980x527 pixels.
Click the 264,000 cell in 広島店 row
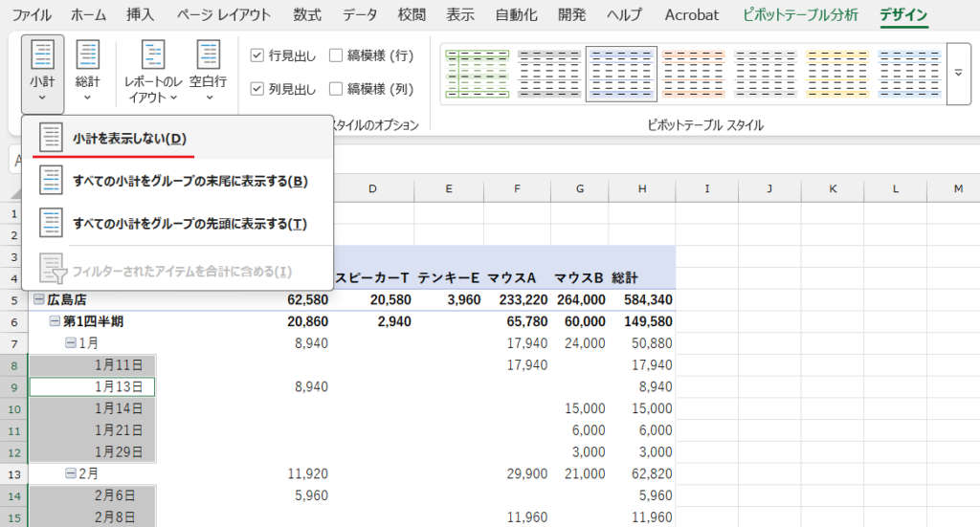580,299
